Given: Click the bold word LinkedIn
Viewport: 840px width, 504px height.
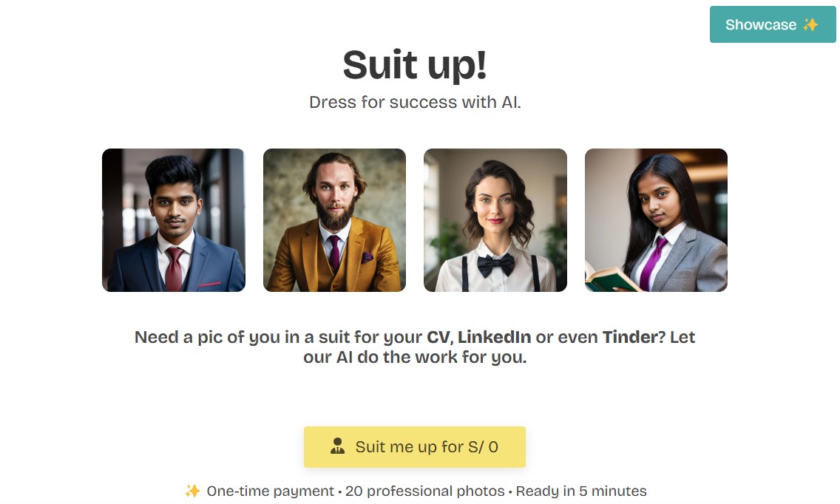Looking at the screenshot, I should tap(494, 337).
